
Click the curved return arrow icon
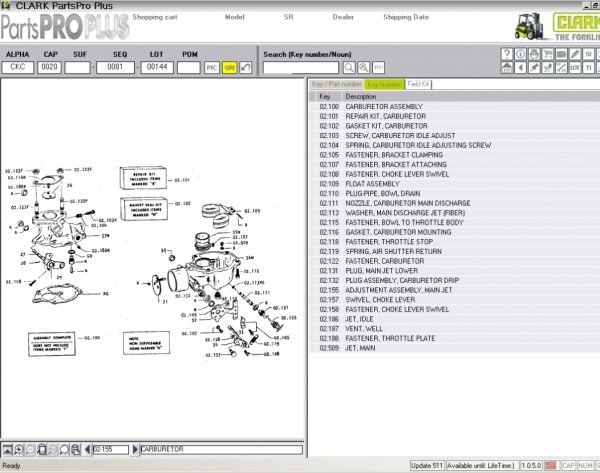(245, 68)
